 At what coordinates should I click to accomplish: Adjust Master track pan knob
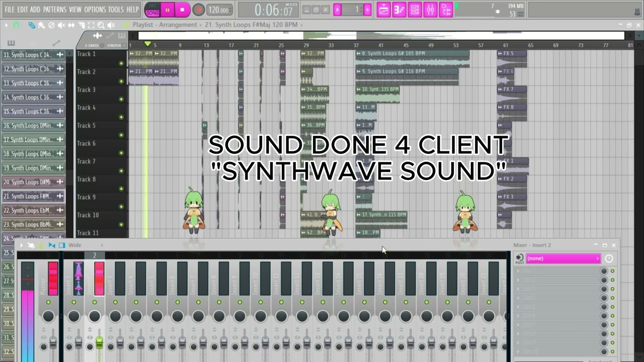tap(48, 316)
